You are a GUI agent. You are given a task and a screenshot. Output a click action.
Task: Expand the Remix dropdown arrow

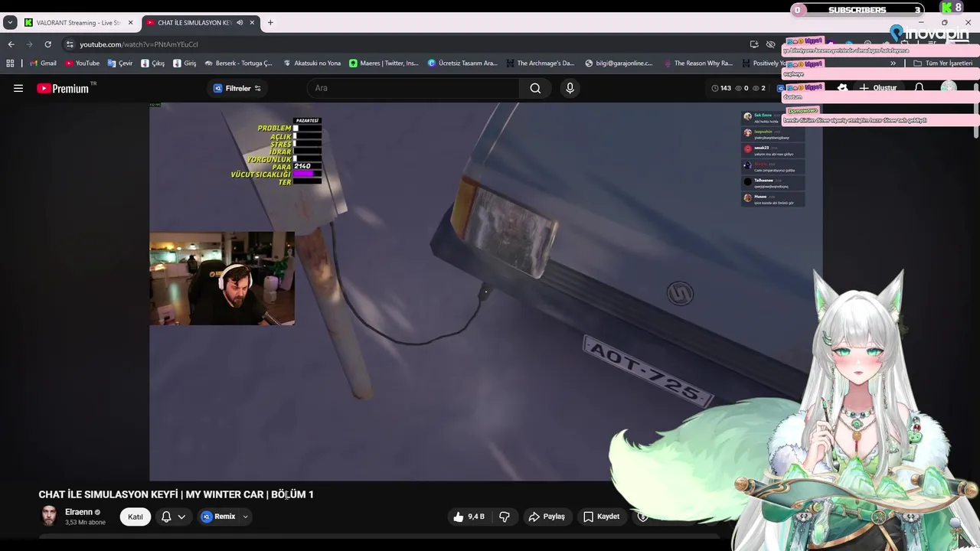click(x=245, y=517)
